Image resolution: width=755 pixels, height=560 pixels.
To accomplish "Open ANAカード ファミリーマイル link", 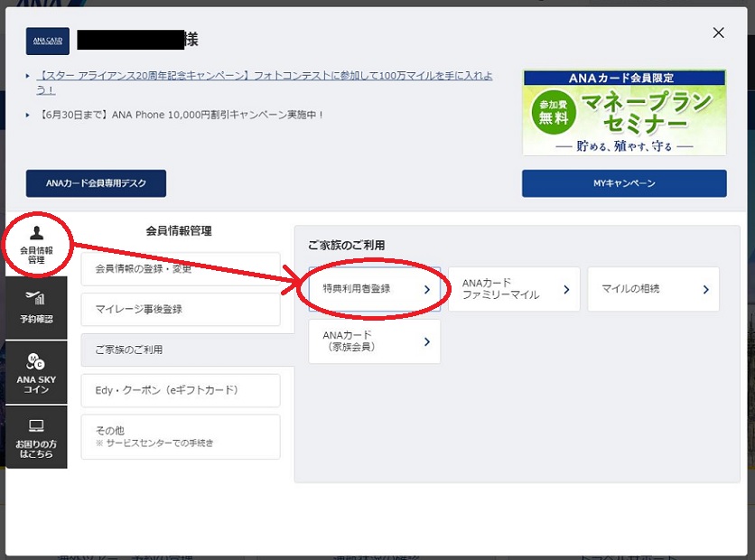I will click(514, 289).
